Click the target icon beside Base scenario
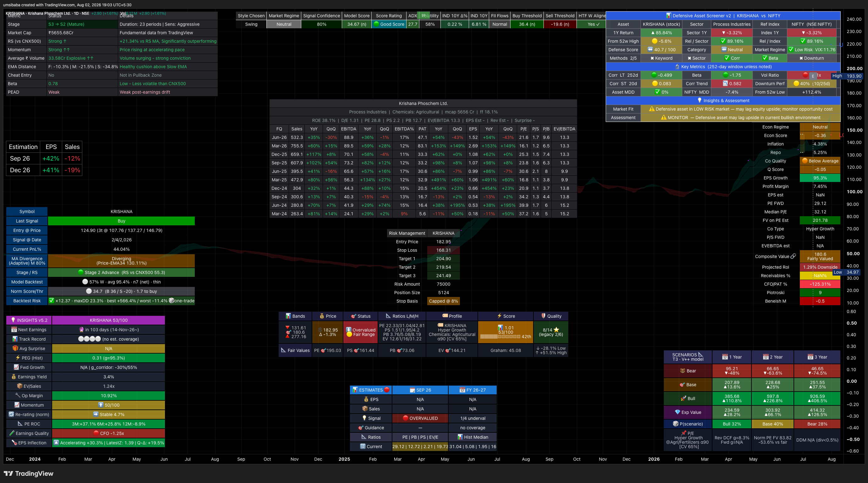Viewport: 868px width, 483px height. 682,385
